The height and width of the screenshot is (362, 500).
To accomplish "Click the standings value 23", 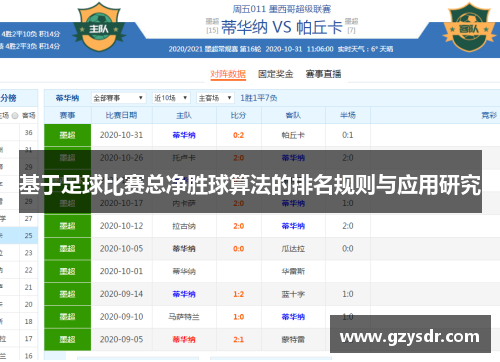I will pyautogui.click(x=29, y=253).
